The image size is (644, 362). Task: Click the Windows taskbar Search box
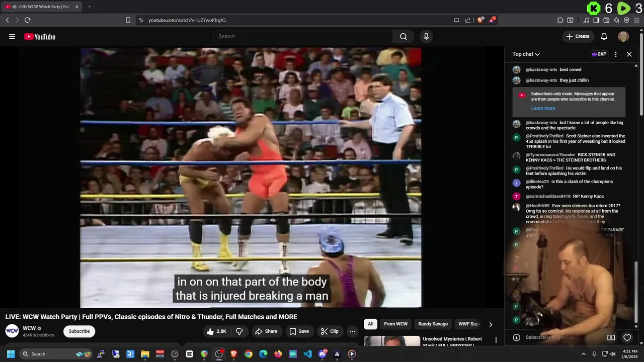57,354
